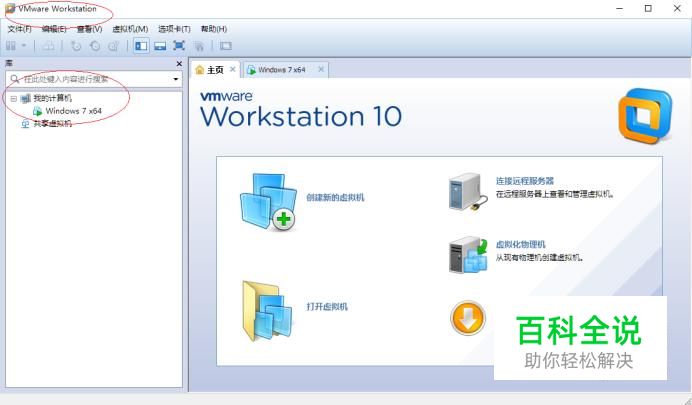Close the 库 library panel
Image resolution: width=692 pixels, height=405 pixels.
[x=179, y=64]
